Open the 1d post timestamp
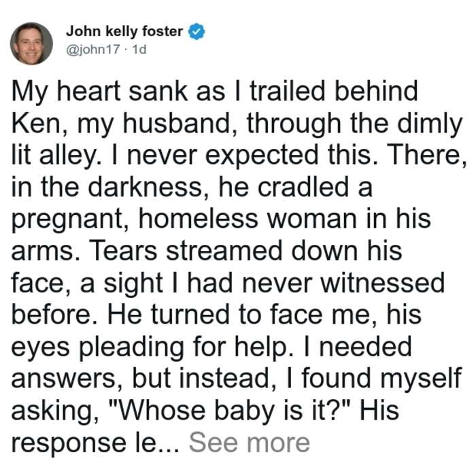 (x=139, y=49)
